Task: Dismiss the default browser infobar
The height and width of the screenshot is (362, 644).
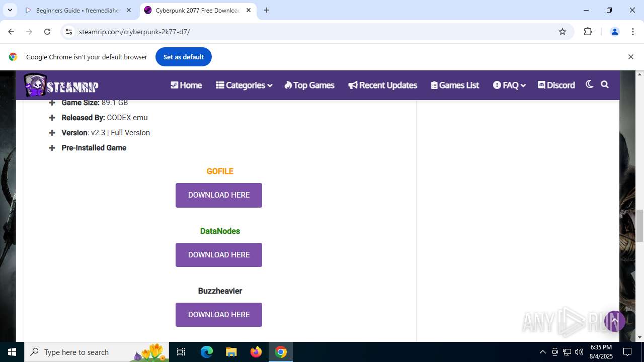Action: tap(630, 57)
